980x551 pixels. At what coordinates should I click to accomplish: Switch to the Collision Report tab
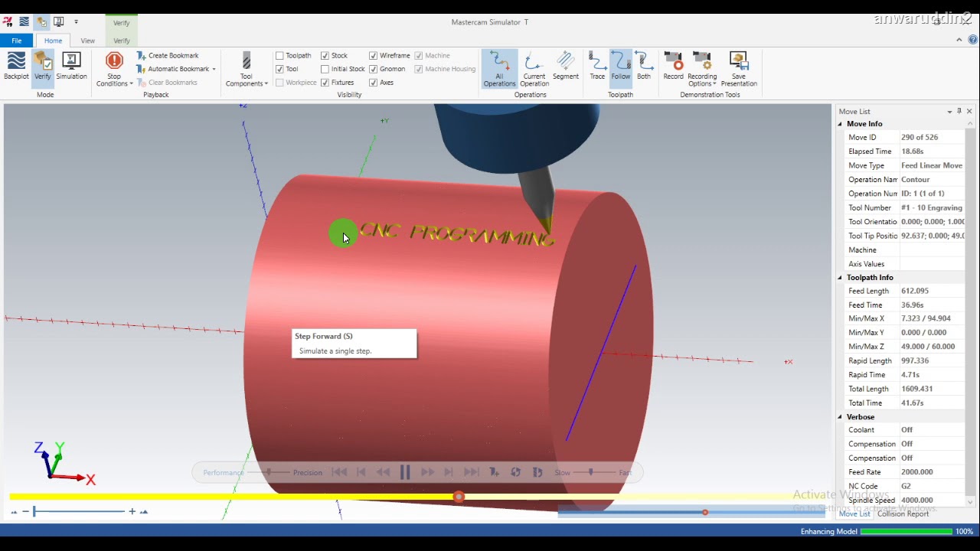pos(903,514)
